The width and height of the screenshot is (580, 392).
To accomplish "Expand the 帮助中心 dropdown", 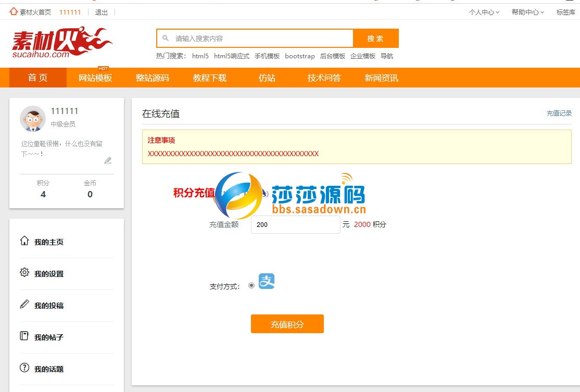I will pyautogui.click(x=528, y=12).
